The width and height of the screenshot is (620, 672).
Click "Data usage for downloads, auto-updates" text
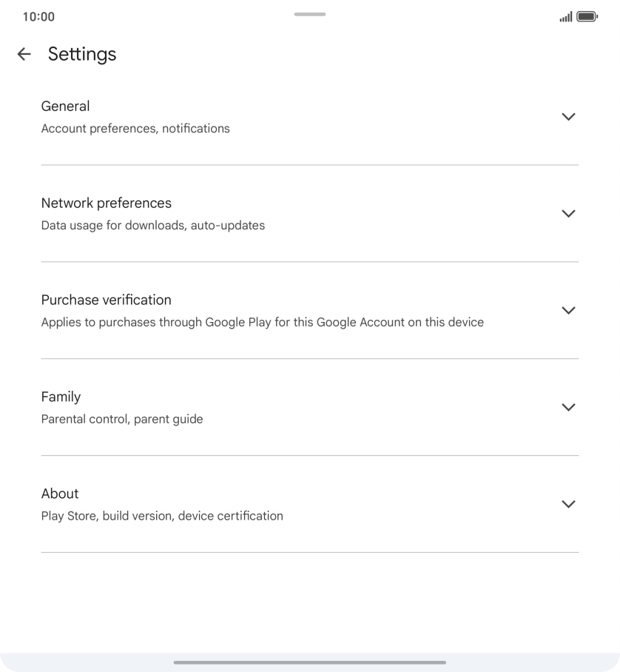coord(153,226)
